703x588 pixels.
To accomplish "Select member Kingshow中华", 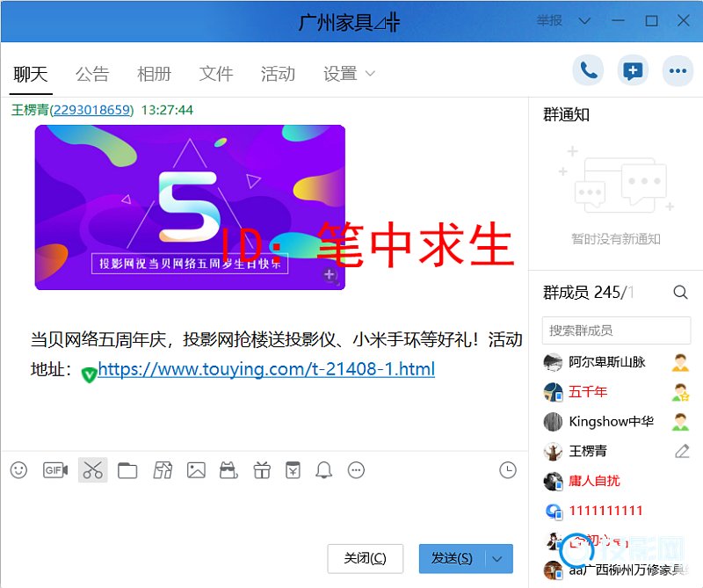I will tap(616, 422).
